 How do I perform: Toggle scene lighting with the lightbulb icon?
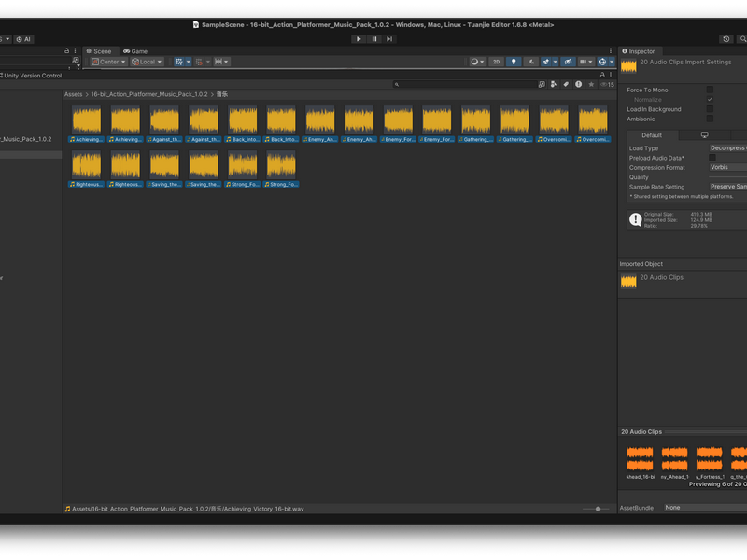[514, 62]
